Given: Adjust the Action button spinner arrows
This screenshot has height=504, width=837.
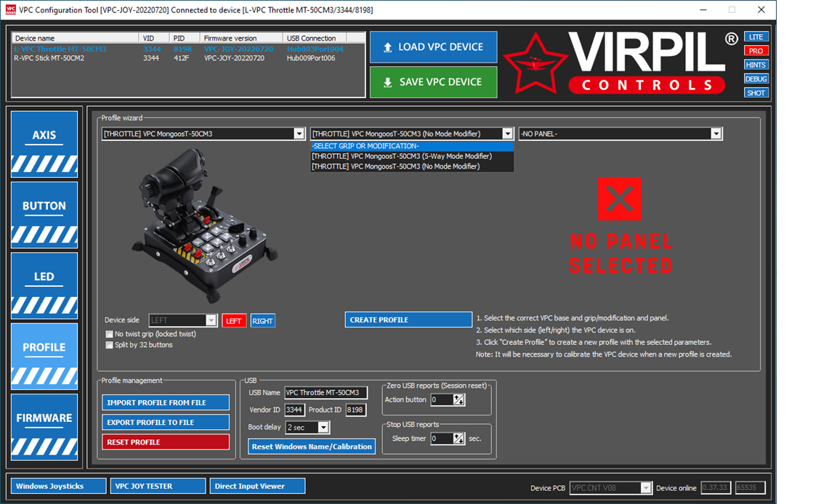Looking at the screenshot, I should pyautogui.click(x=459, y=399).
